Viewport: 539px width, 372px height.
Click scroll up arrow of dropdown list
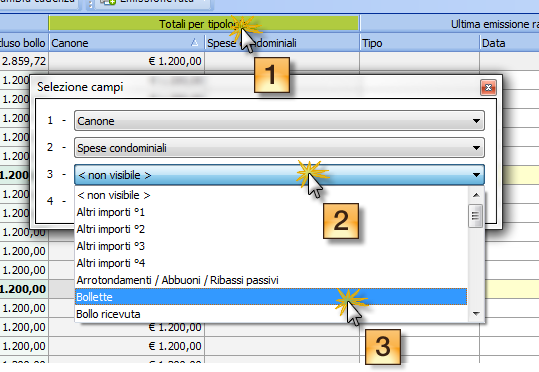click(476, 195)
